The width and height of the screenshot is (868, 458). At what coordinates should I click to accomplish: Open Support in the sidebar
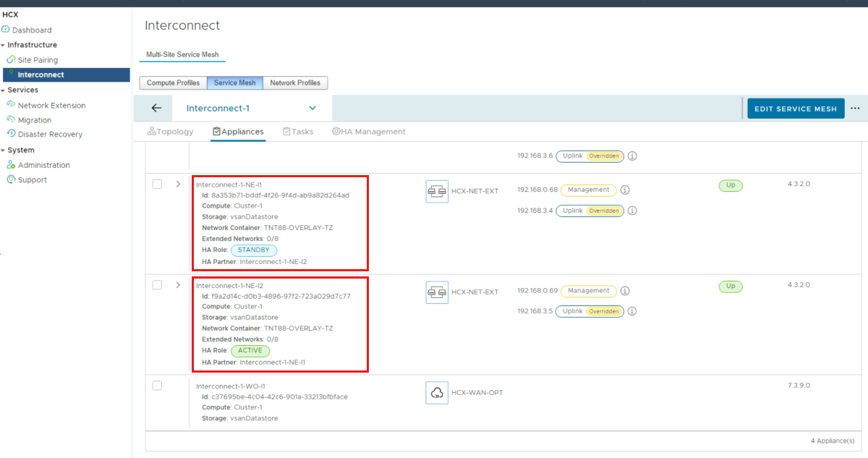pyautogui.click(x=33, y=179)
